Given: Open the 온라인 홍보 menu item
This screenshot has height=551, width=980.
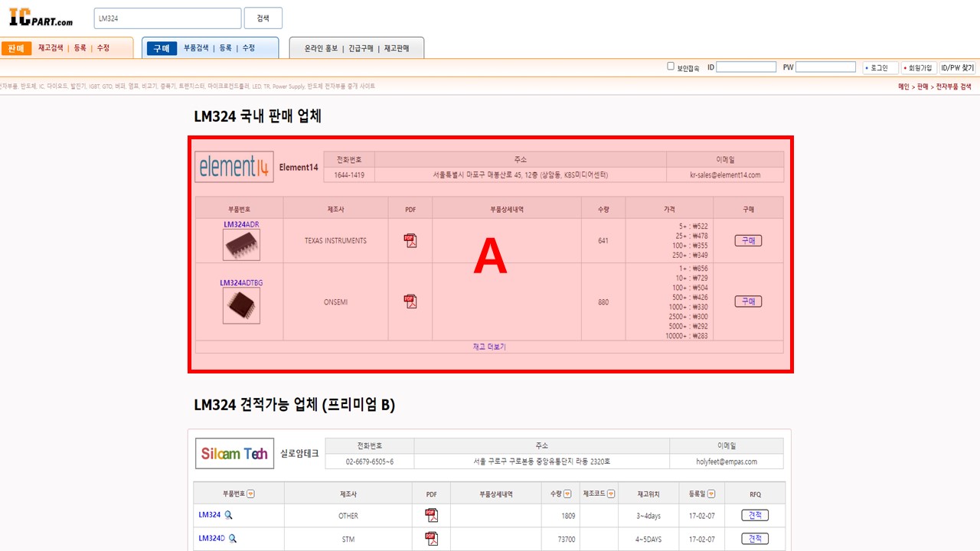Looking at the screenshot, I should click(321, 48).
